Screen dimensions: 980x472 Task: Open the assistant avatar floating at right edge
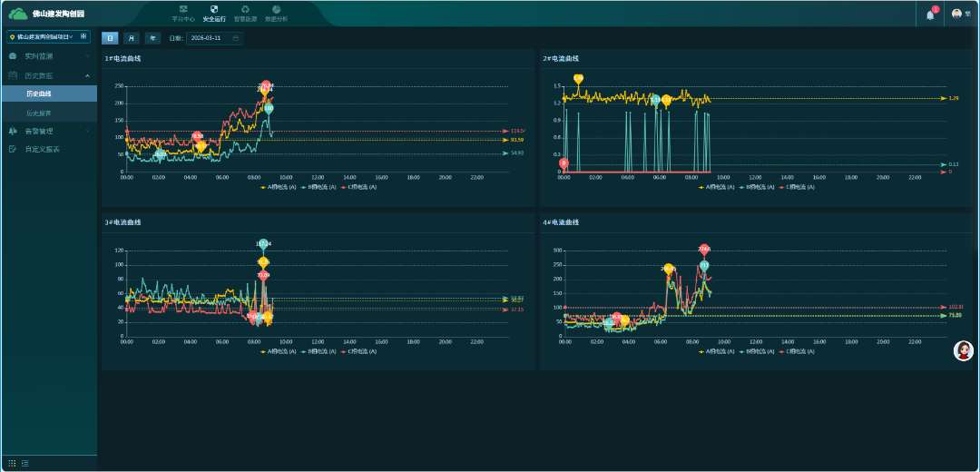click(964, 351)
